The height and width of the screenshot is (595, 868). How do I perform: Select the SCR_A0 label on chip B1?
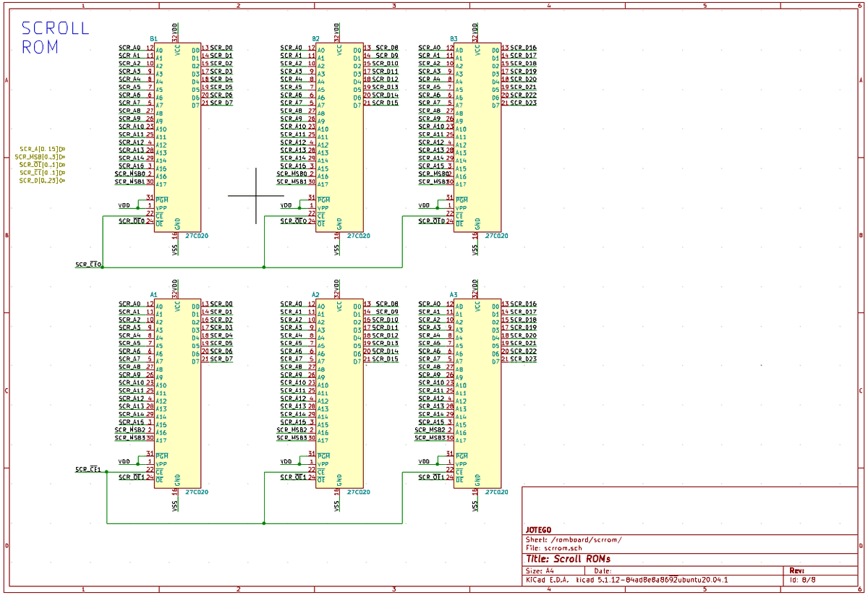[x=130, y=48]
